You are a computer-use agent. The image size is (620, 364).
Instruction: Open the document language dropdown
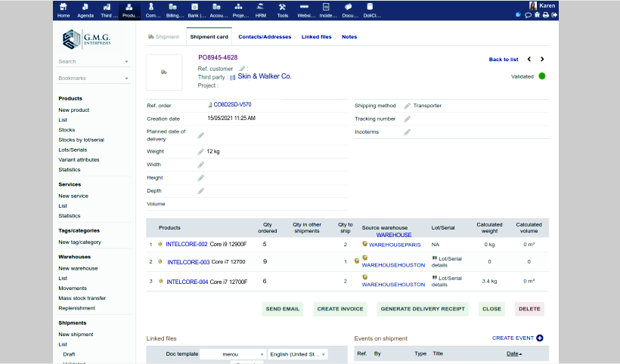click(x=298, y=354)
